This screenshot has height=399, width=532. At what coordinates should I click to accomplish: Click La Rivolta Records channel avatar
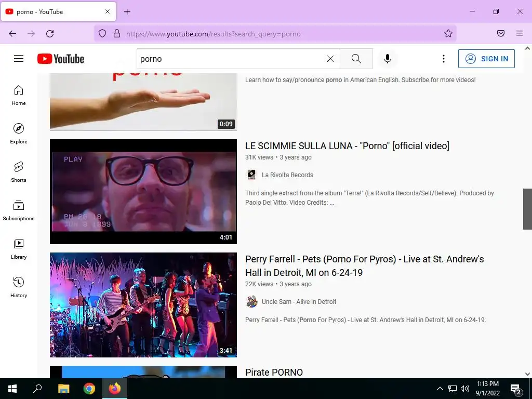pyautogui.click(x=251, y=175)
